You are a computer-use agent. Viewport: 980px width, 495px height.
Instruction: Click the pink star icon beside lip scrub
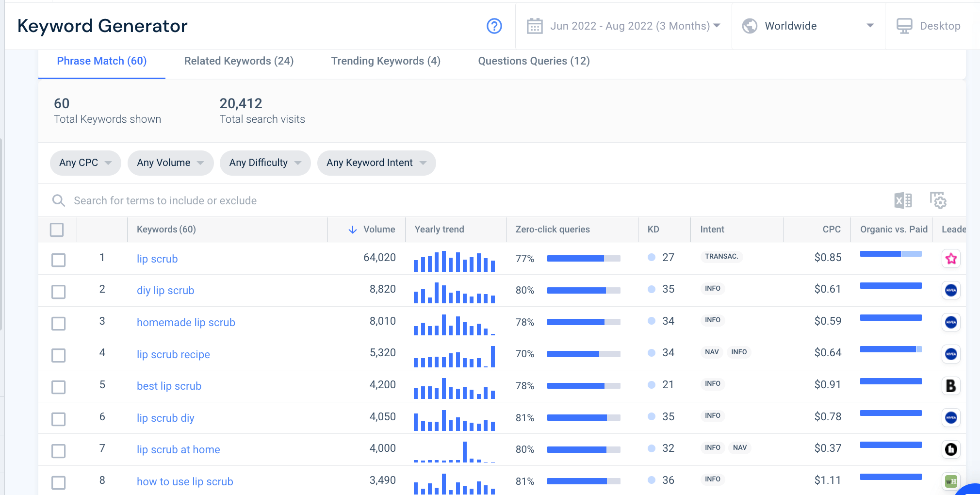[951, 259]
